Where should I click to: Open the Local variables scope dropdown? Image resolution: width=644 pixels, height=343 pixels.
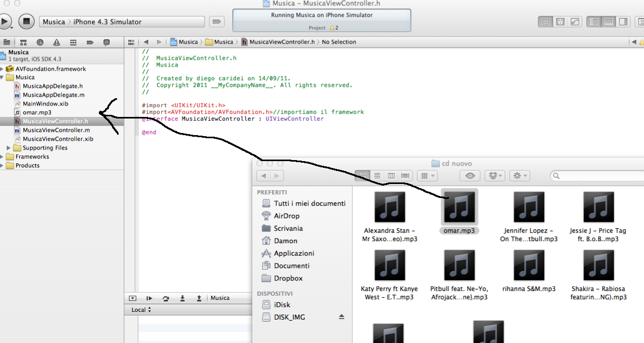(141, 310)
